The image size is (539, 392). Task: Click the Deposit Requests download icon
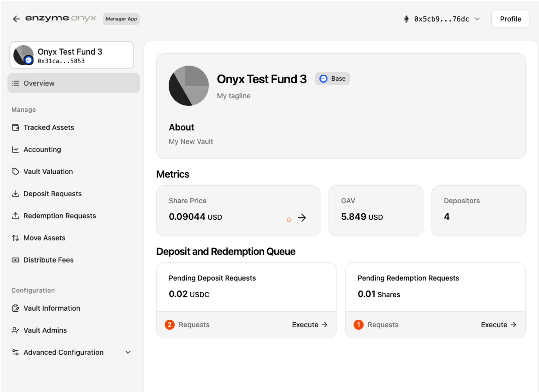15,194
